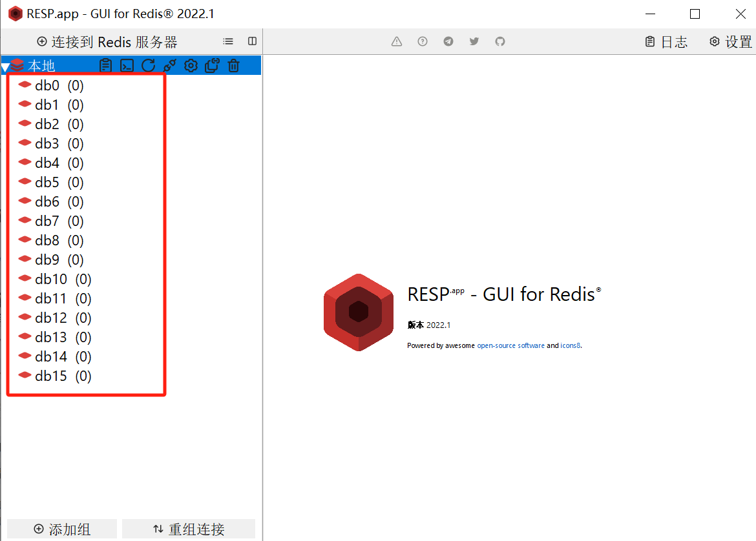The height and width of the screenshot is (541, 756).
Task: Select database db7
Action: point(51,221)
